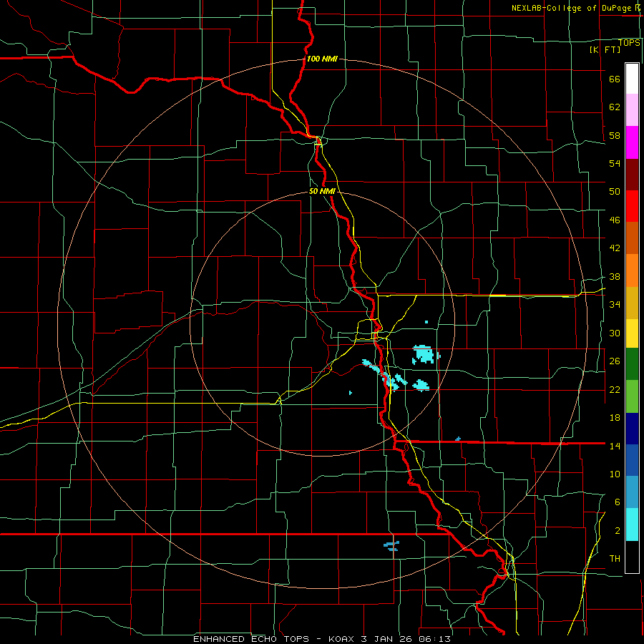
Task: Click the "TOPS" legend title
Action: [629, 43]
